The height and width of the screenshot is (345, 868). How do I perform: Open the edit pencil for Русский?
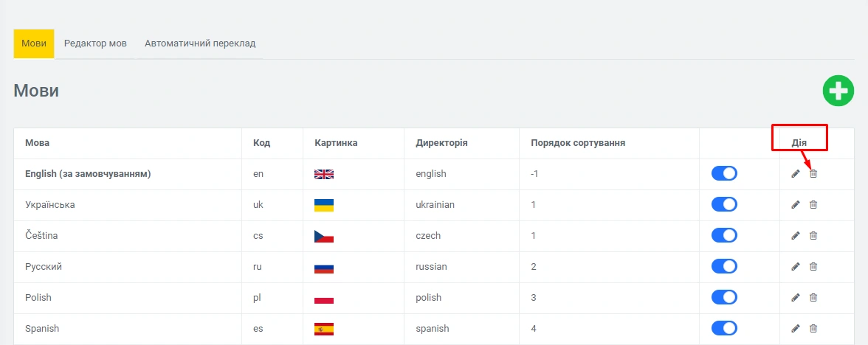click(796, 267)
